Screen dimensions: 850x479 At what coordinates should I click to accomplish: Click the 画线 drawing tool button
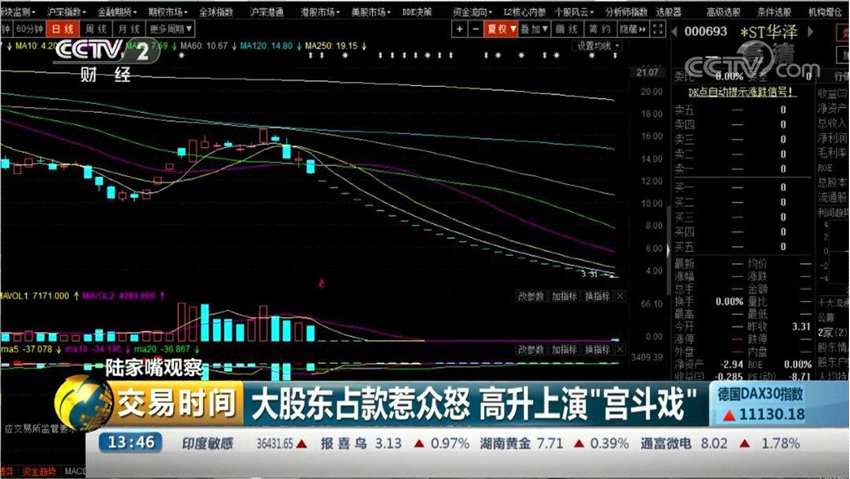tap(567, 29)
